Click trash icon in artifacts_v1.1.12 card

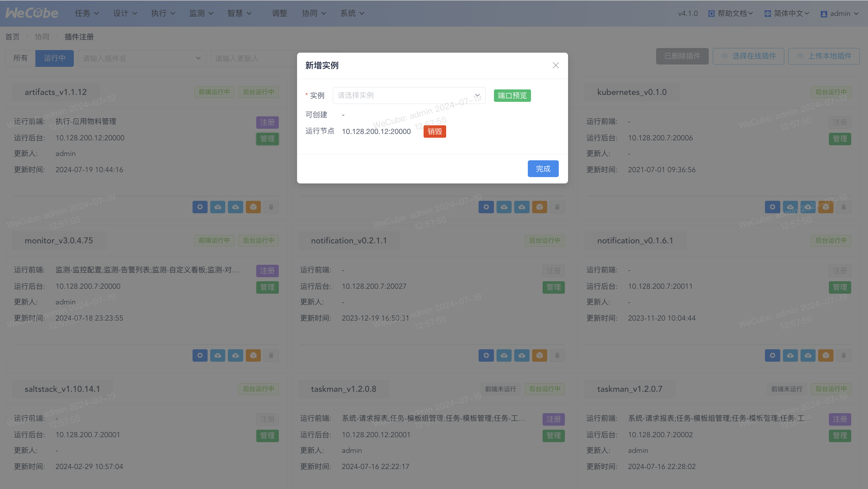[x=271, y=207]
